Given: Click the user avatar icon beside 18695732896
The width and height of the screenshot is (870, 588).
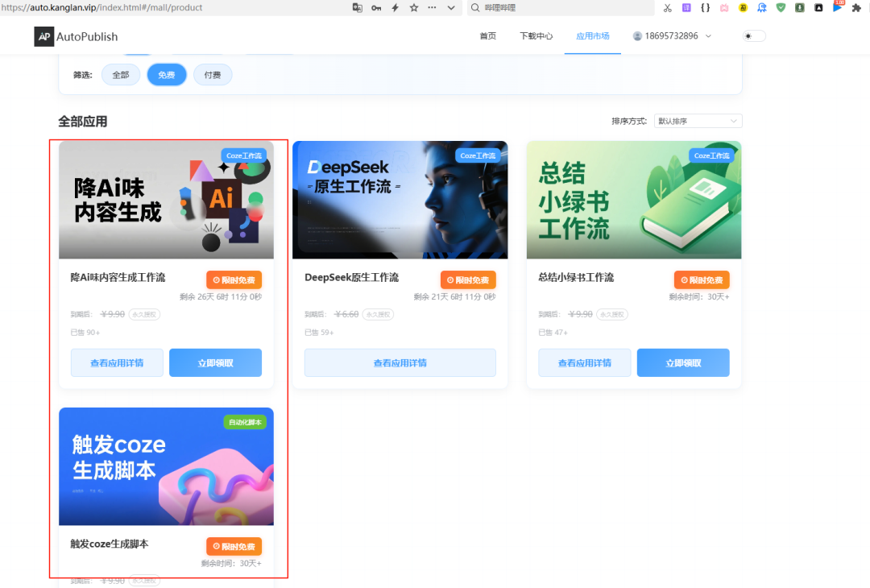Looking at the screenshot, I should [637, 36].
